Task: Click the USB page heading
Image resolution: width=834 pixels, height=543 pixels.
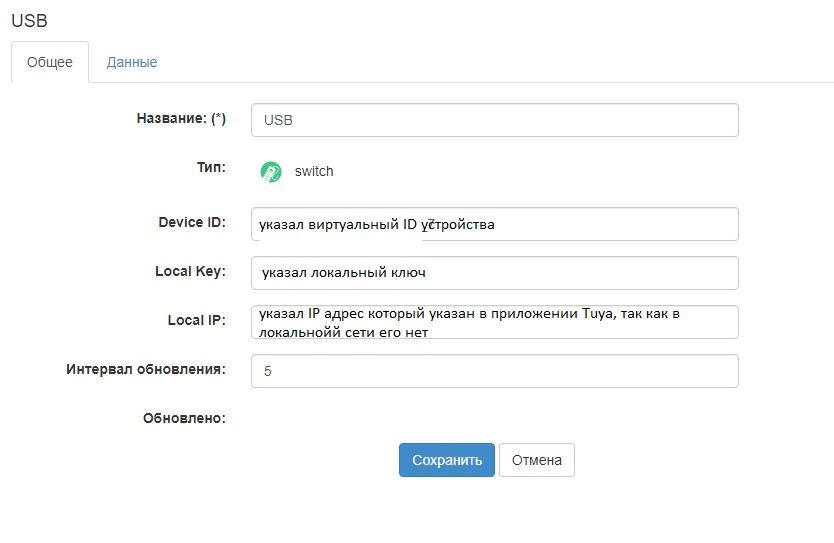Action: [29, 20]
